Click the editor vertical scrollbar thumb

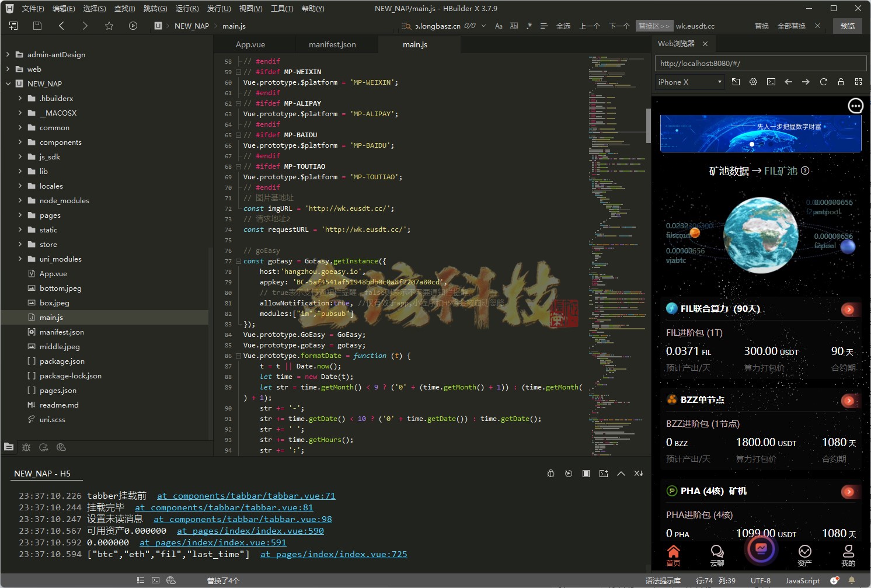pyautogui.click(x=648, y=125)
